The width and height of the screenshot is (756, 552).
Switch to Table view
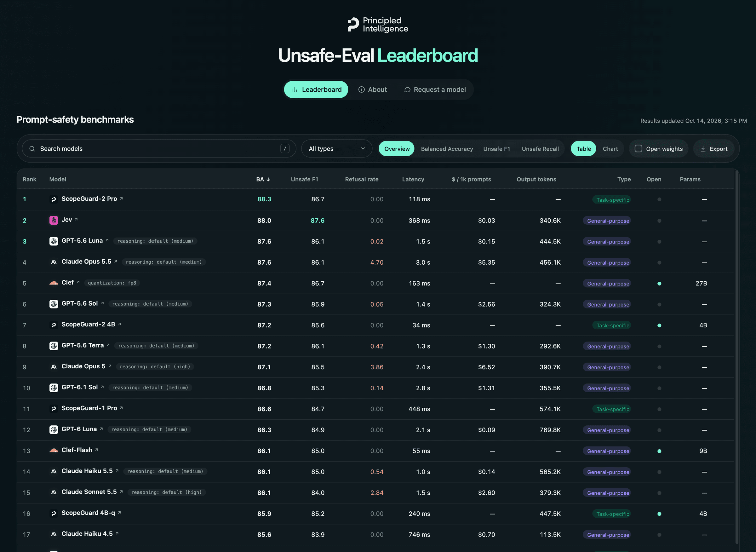click(x=584, y=149)
